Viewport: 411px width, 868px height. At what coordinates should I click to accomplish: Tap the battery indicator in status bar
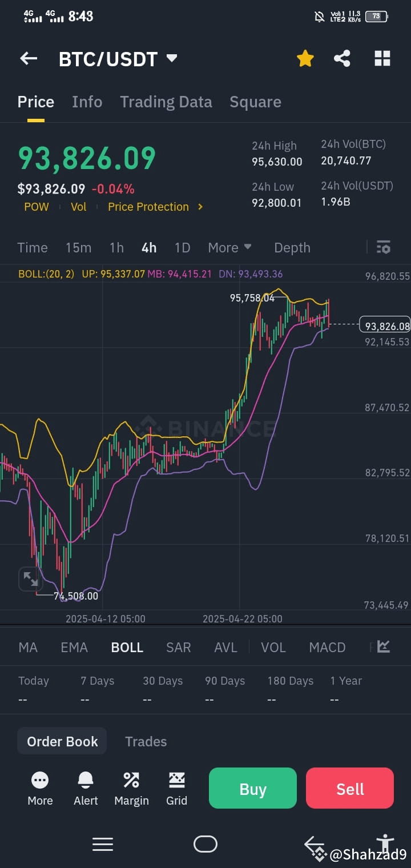[x=377, y=17]
